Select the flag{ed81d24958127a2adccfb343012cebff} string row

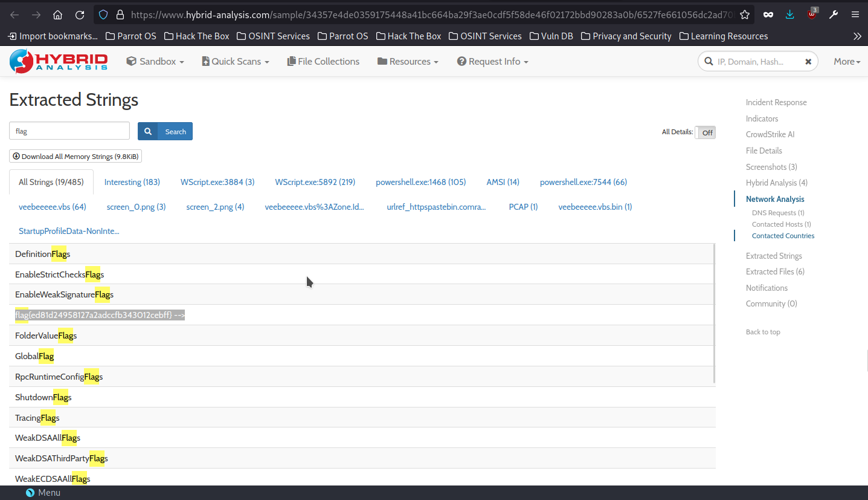(x=362, y=315)
